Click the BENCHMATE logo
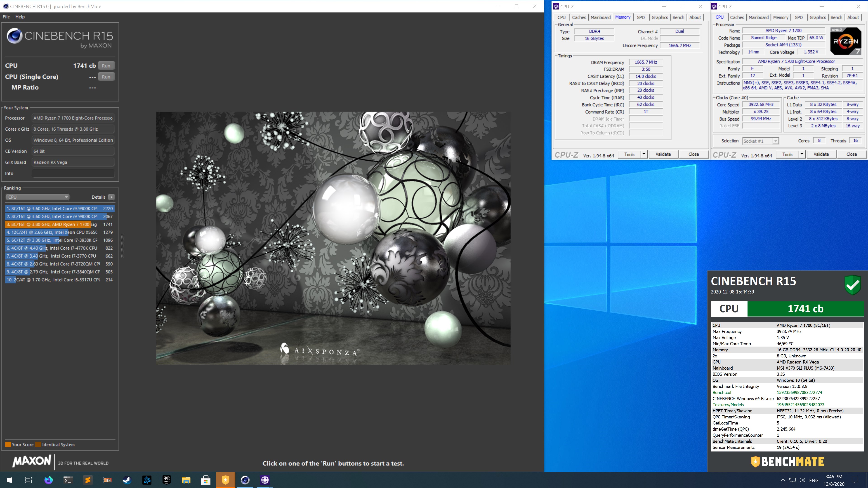Image resolution: width=868 pixels, height=488 pixels. click(x=788, y=461)
